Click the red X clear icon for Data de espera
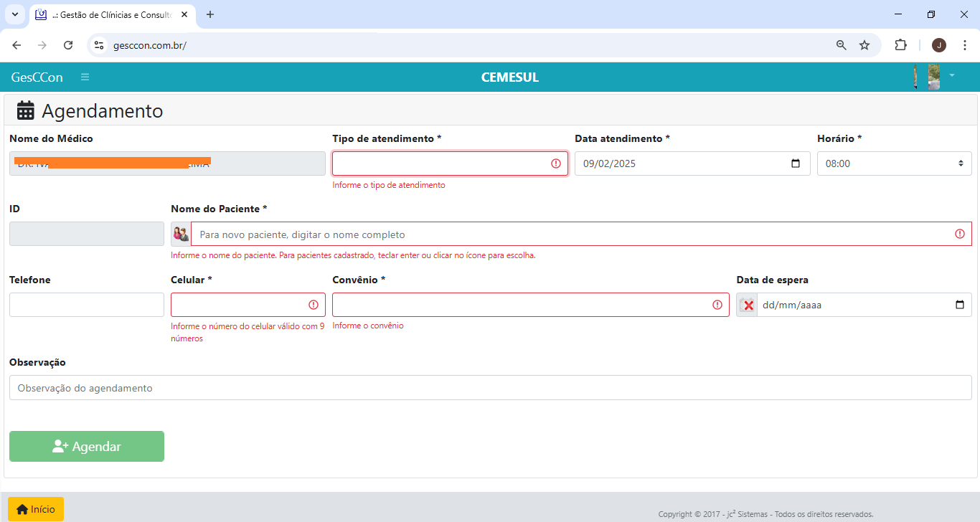Screen dimensions: 980x522 click(748, 305)
